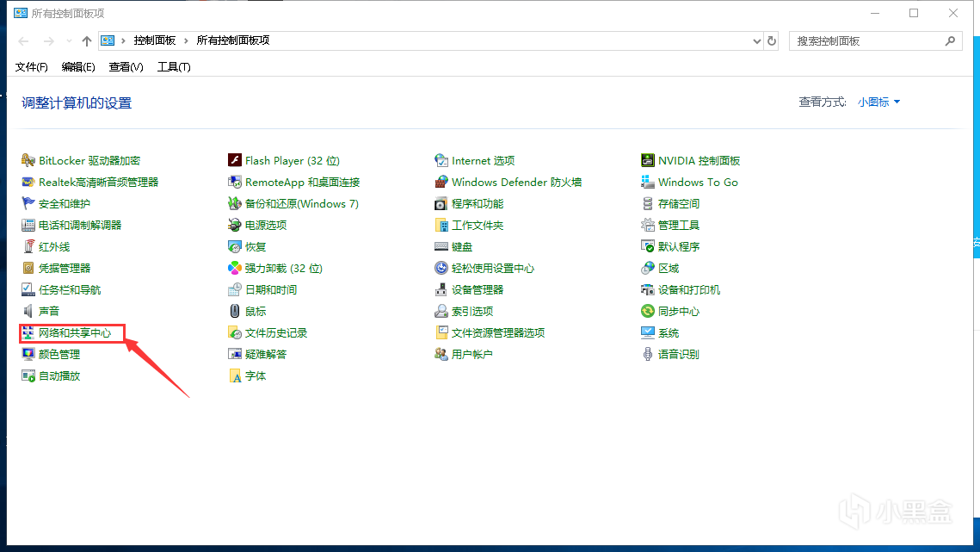Open the 工具(T) menu
The image size is (980, 552).
pos(174,67)
